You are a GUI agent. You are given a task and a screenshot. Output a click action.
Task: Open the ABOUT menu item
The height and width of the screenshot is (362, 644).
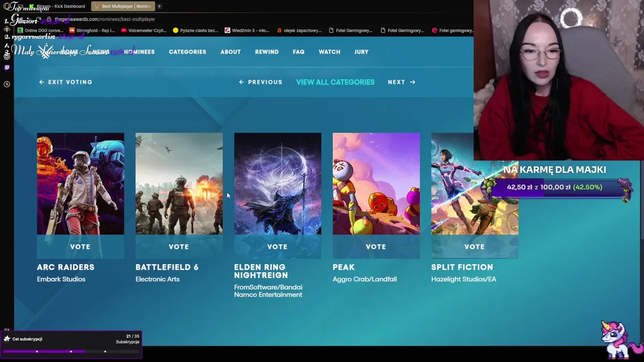click(230, 52)
